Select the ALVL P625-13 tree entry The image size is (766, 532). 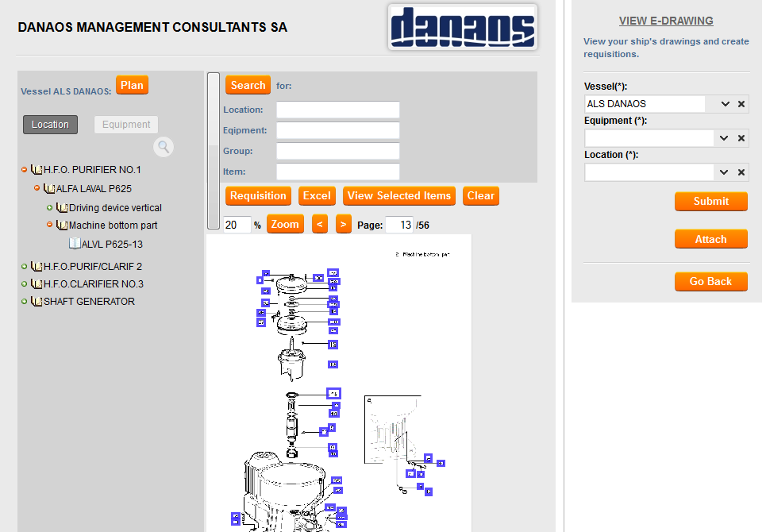(113, 244)
